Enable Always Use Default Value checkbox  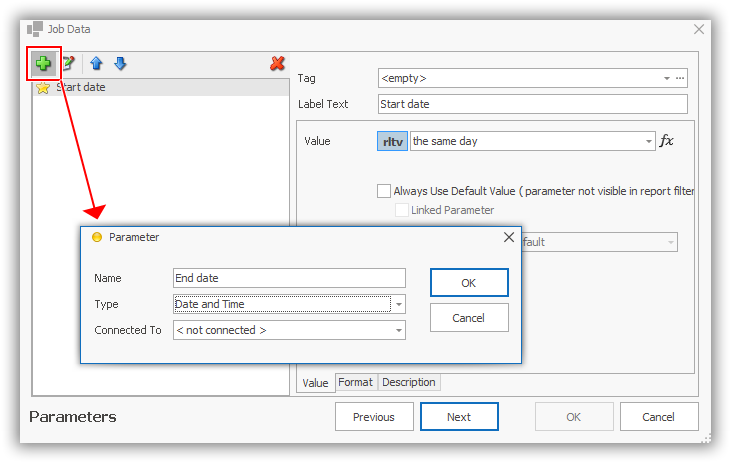click(x=384, y=191)
